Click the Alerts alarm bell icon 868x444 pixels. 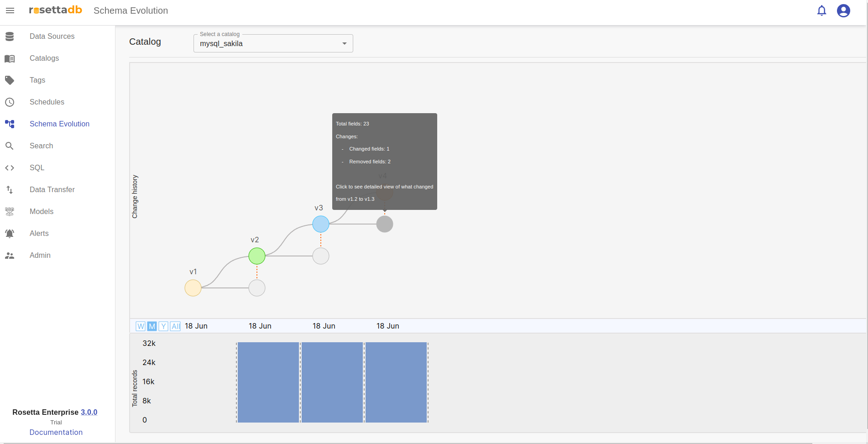[10, 234]
